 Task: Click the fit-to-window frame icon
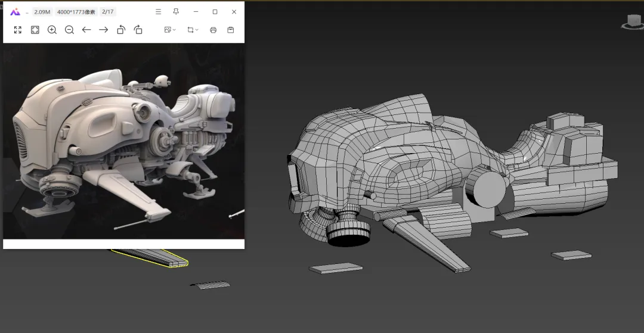click(35, 30)
